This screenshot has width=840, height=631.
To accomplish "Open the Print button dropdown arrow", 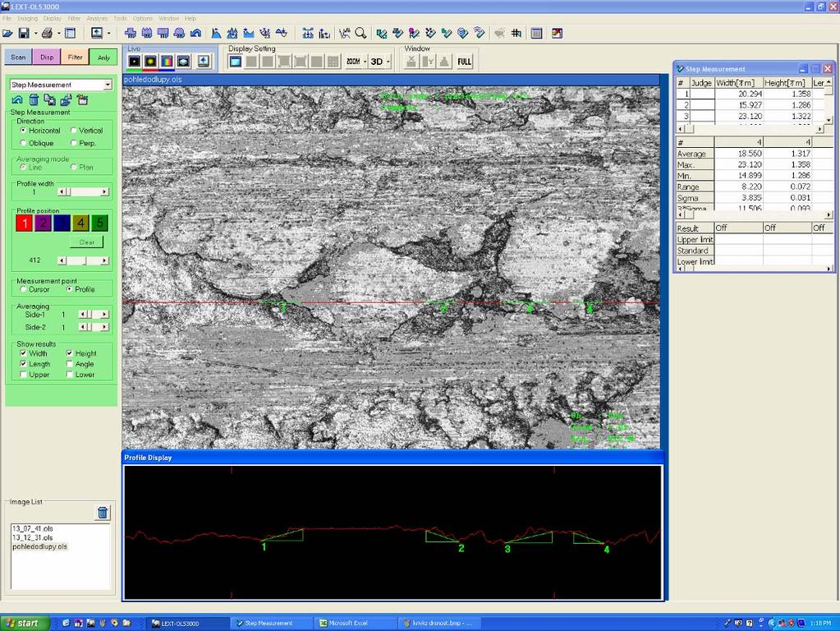I will pyautogui.click(x=58, y=33).
